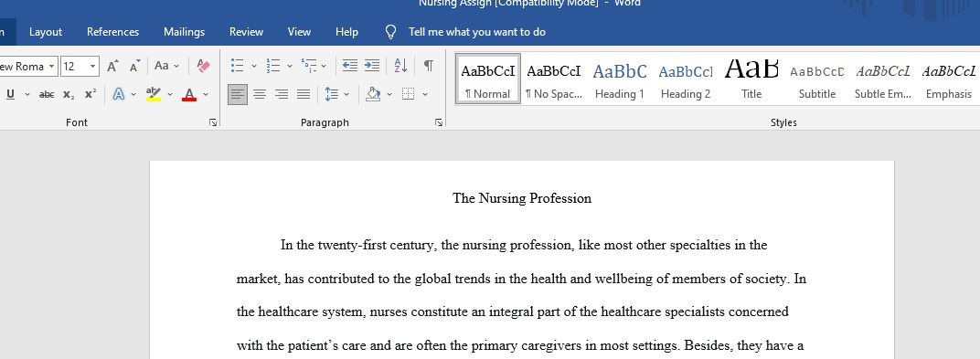Align text left
This screenshot has height=359, width=980.
(x=238, y=94)
